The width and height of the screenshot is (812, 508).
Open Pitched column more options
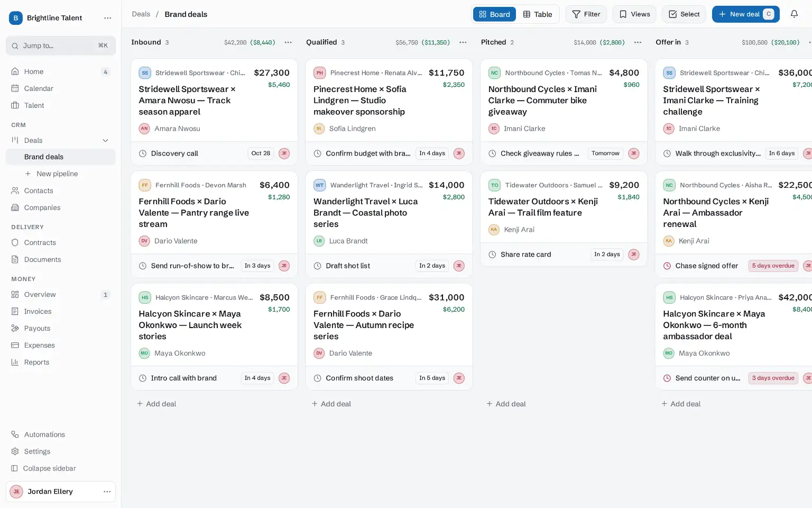click(638, 42)
